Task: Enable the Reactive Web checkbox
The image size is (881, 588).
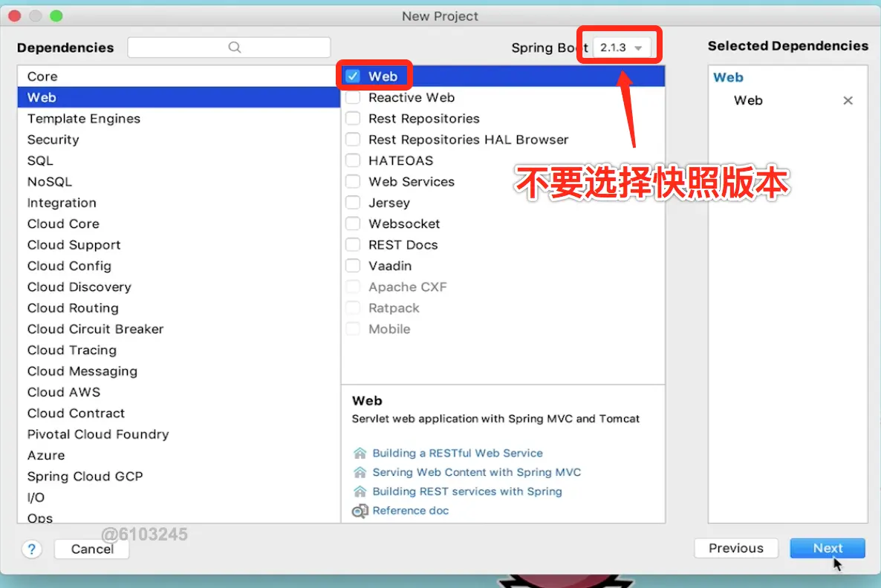Action: tap(353, 97)
